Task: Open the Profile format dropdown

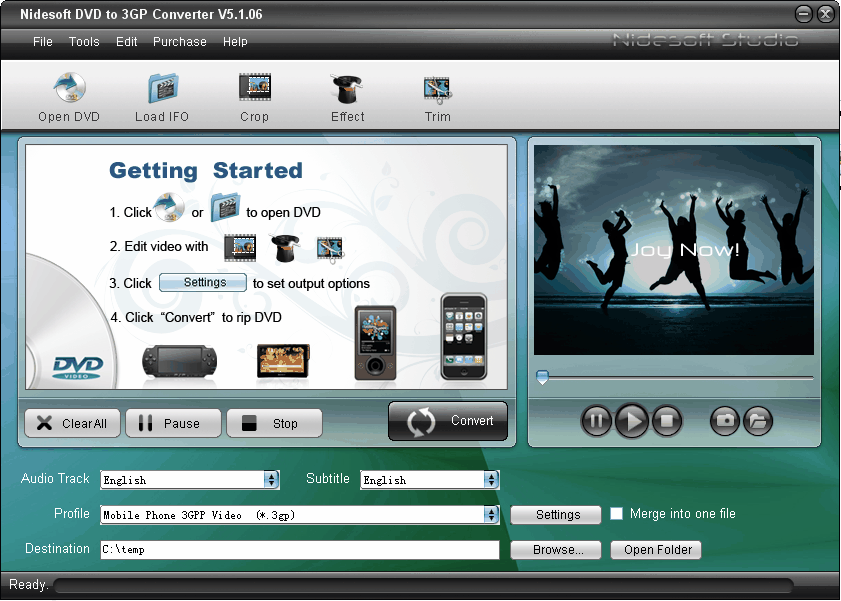Action: (491, 515)
